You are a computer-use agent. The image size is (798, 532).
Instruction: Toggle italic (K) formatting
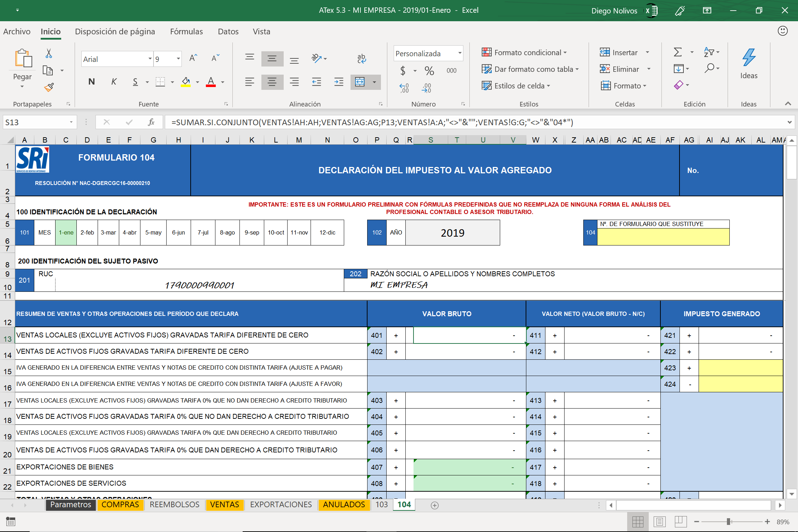tap(114, 82)
